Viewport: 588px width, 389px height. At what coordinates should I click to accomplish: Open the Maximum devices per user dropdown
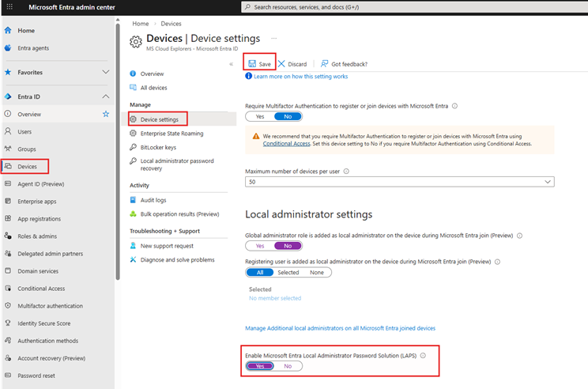pos(399,182)
